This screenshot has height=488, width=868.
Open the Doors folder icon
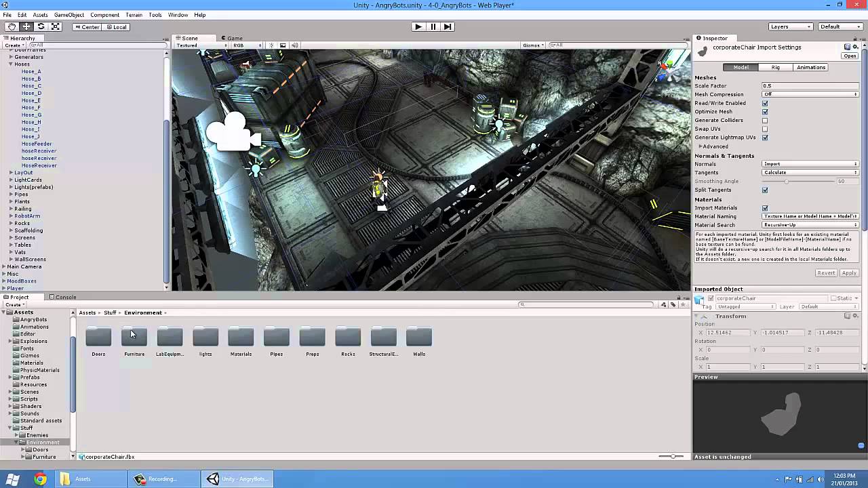click(98, 337)
